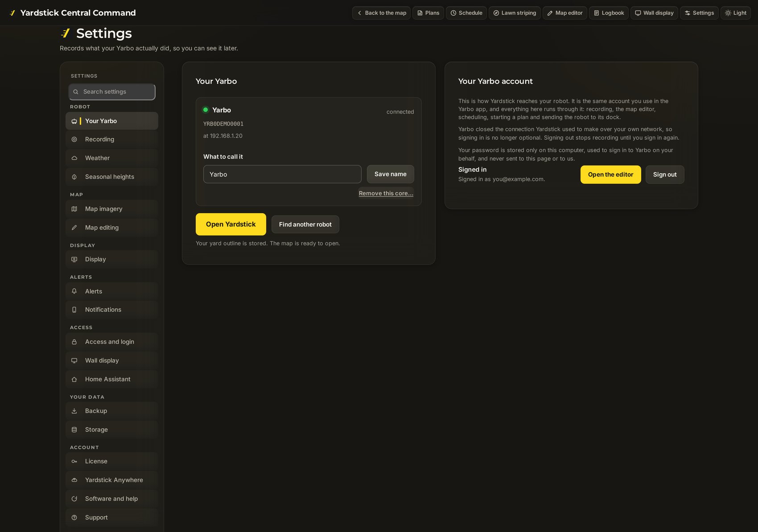Click the Open Yardstick button
Screen dimensions: 758x532
(231, 224)
